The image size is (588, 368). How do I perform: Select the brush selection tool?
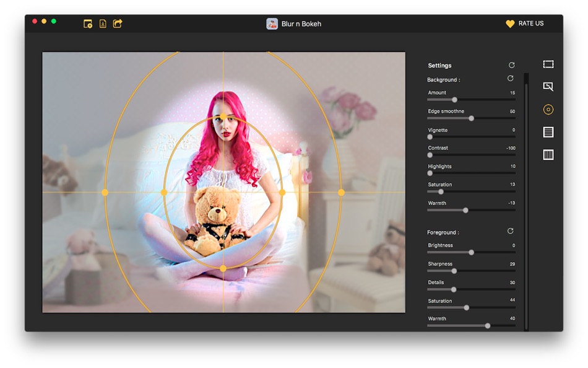pyautogui.click(x=548, y=87)
